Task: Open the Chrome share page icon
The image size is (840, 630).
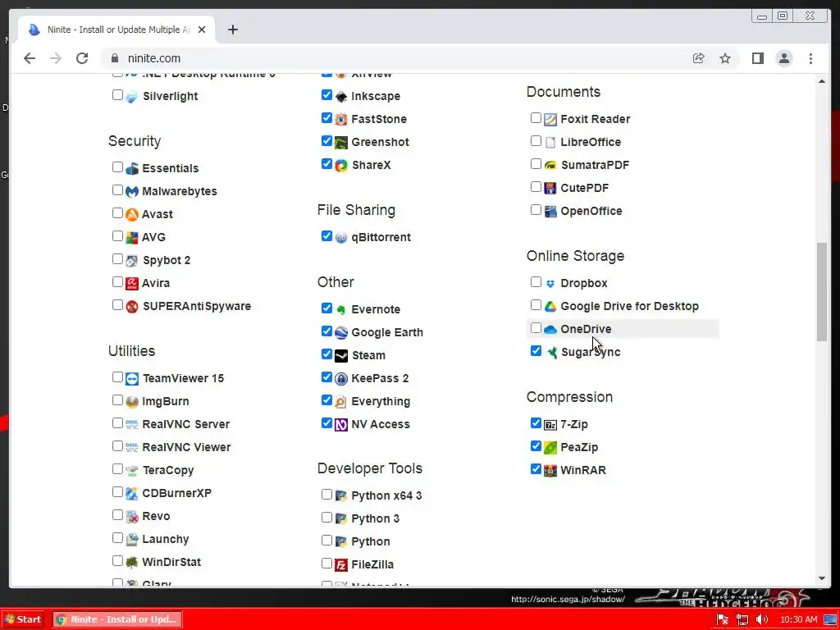Action: pos(698,58)
